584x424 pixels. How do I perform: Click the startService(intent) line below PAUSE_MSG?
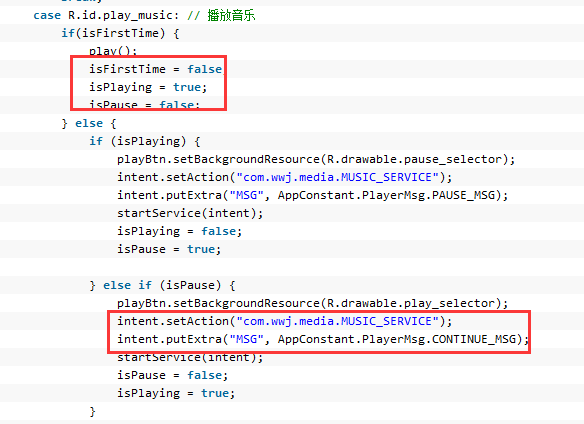(190, 213)
